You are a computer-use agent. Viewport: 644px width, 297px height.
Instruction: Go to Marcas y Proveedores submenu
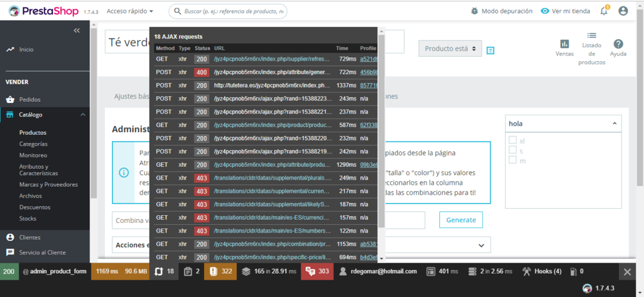tap(48, 184)
